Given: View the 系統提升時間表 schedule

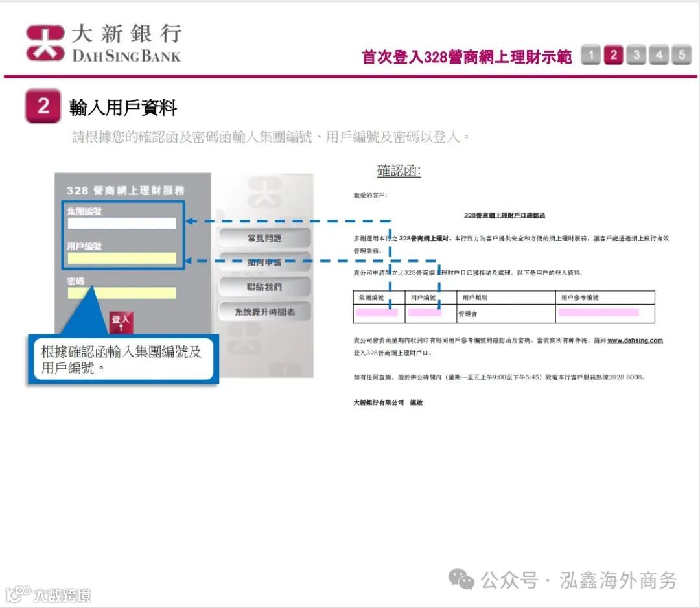Looking at the screenshot, I should point(264,312).
